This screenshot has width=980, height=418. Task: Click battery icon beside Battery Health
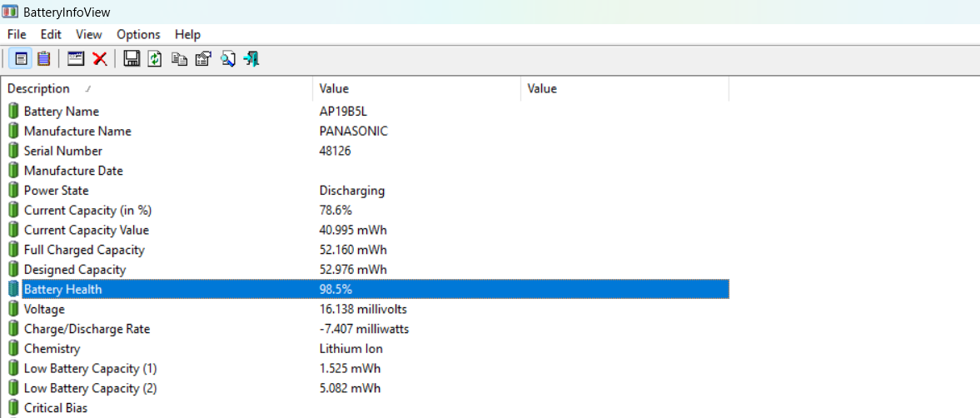tap(14, 289)
